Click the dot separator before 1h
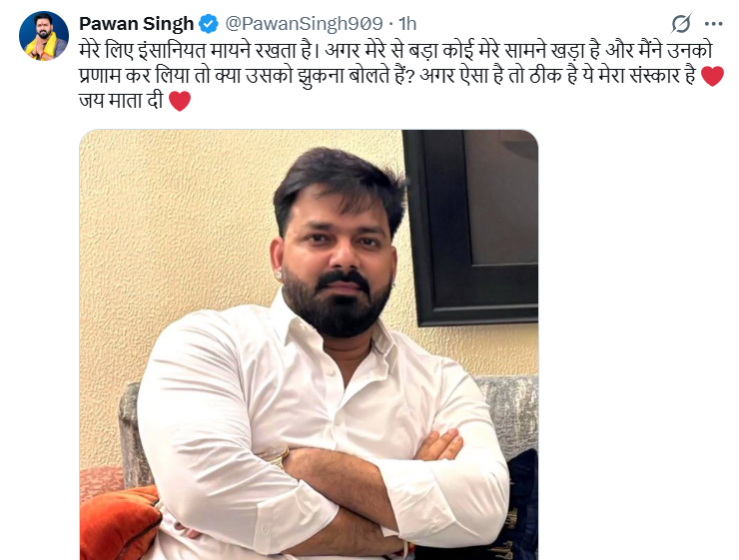Screen dimensions: 739x560 coord(391,24)
